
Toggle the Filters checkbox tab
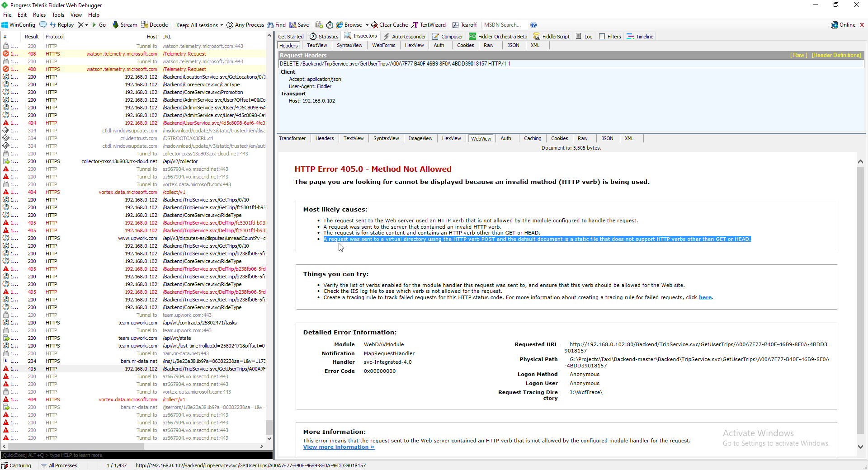(x=610, y=37)
